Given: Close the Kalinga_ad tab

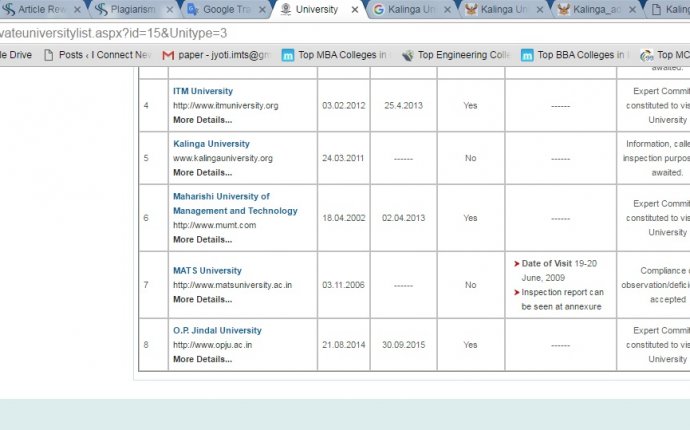Looking at the screenshot, I should 632,10.
